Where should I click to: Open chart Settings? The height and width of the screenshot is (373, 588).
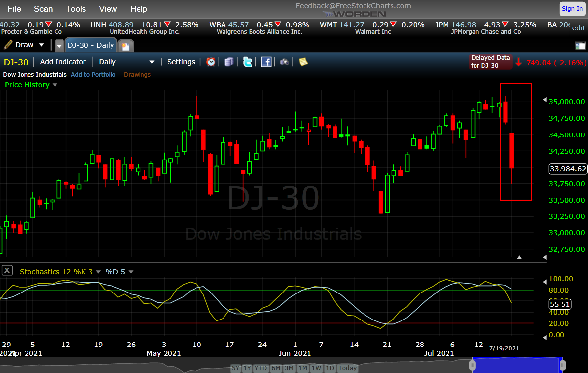(181, 62)
